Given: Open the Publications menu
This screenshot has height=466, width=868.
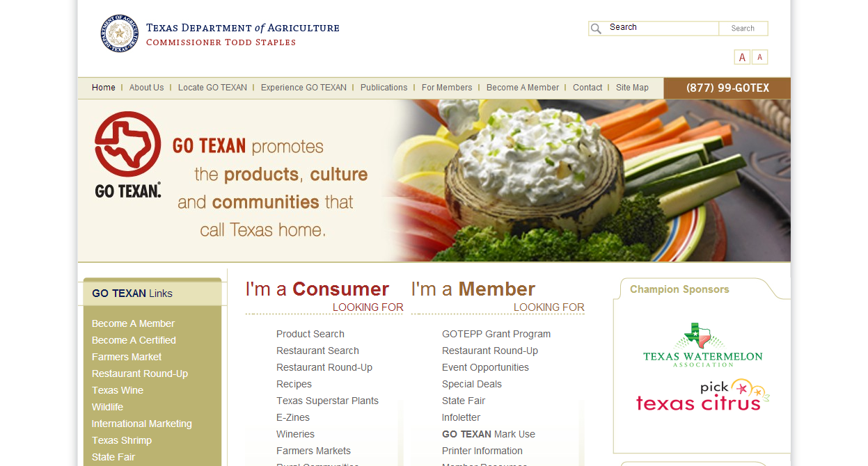Looking at the screenshot, I should point(384,88).
